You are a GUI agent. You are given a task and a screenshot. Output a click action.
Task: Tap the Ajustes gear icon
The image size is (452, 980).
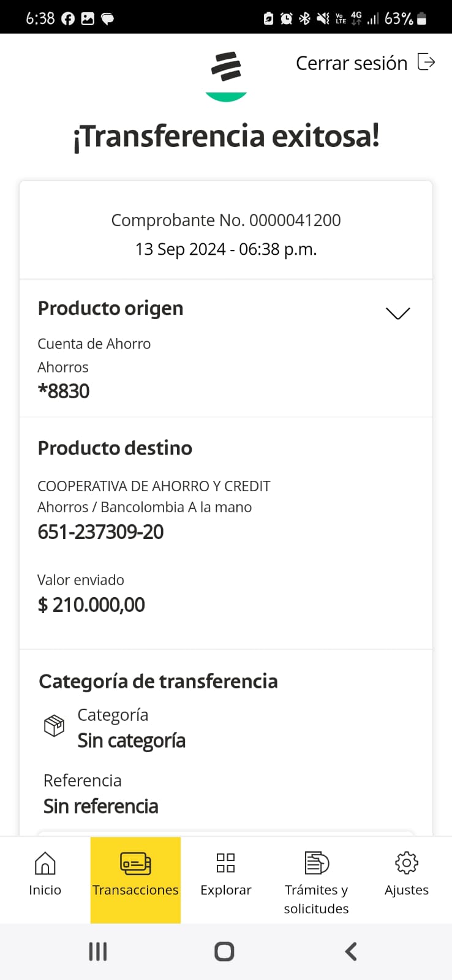tap(407, 863)
